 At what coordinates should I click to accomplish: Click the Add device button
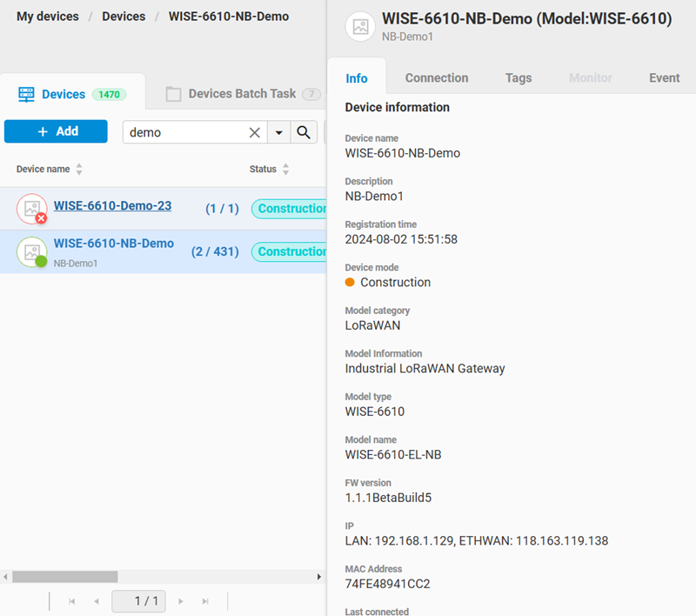[x=56, y=131]
